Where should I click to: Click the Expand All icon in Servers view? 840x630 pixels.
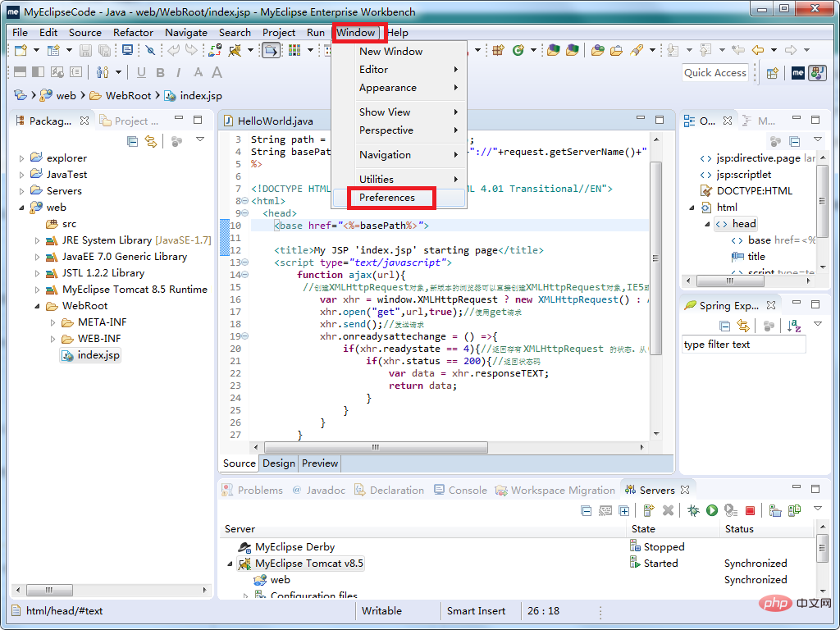point(624,510)
